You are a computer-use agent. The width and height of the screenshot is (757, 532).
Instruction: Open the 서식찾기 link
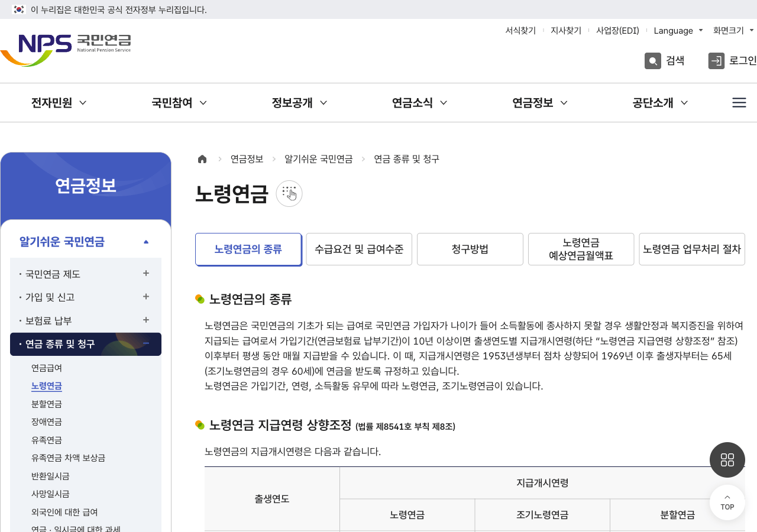520,31
